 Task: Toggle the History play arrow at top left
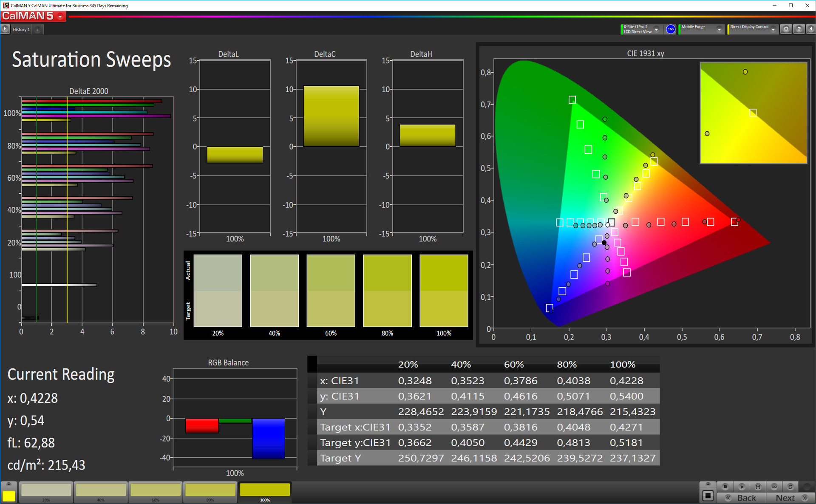coord(5,29)
